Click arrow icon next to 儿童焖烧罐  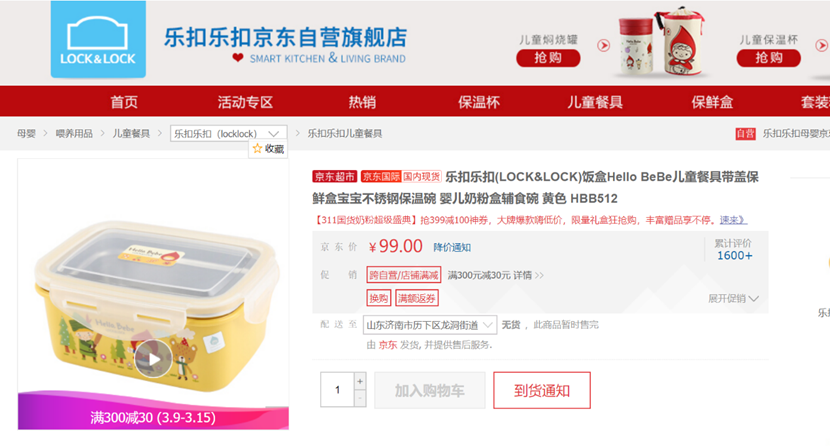(603, 45)
